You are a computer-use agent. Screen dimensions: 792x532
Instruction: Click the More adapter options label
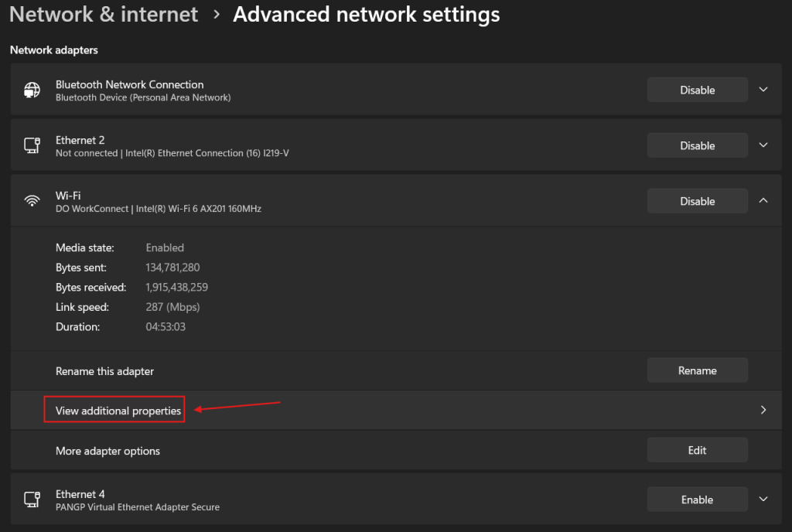click(108, 451)
